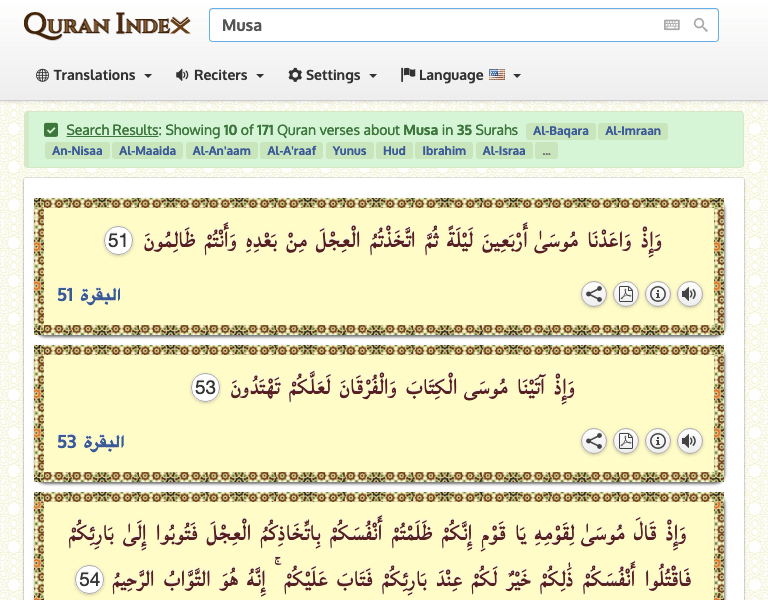Open the Reciters dropdown menu
The width and height of the screenshot is (768, 600).
point(219,75)
